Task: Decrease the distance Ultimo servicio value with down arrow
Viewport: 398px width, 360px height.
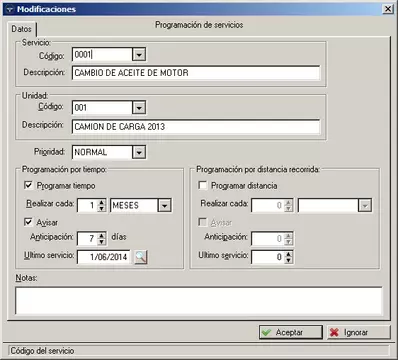Action: coord(289,260)
